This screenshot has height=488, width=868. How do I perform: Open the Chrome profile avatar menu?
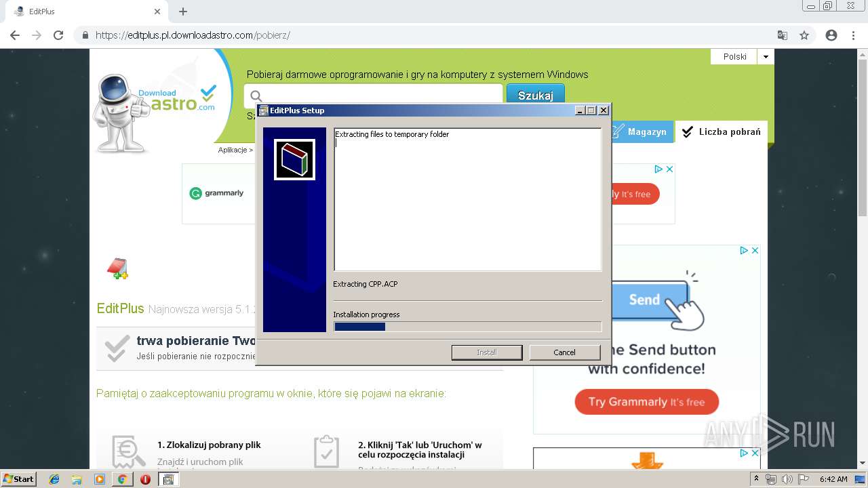click(x=831, y=35)
